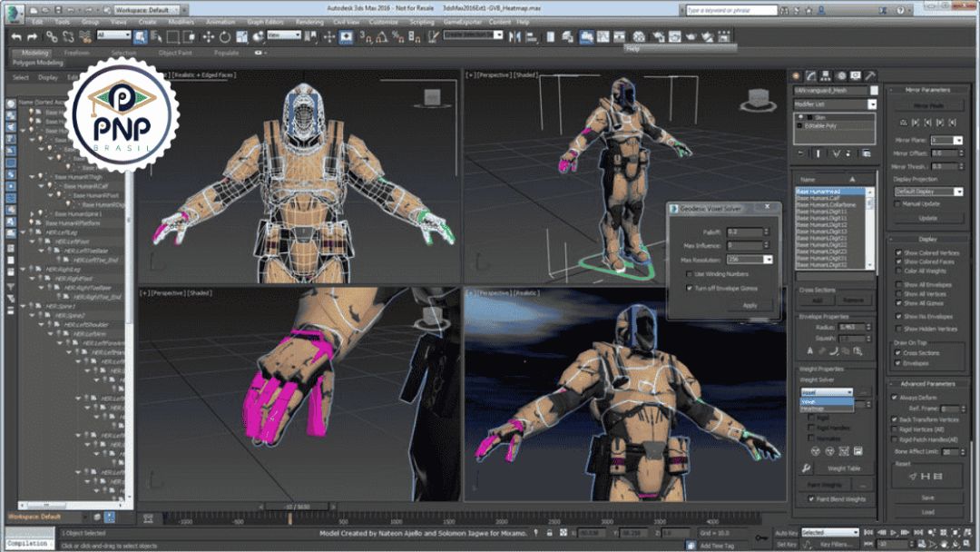This screenshot has height=552, width=980.
Task: Uncheck Show Colored Vertices
Action: click(x=897, y=252)
